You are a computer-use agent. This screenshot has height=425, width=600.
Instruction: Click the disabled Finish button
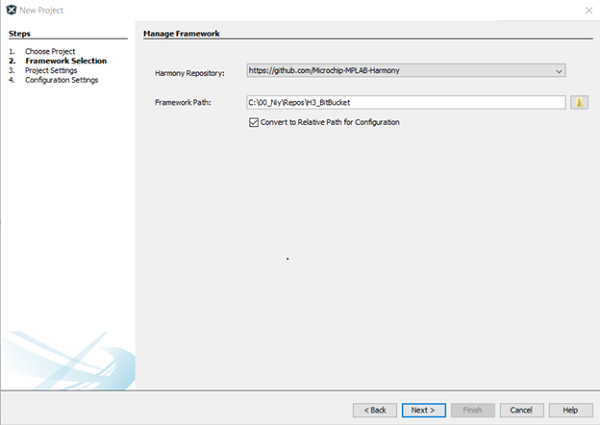coord(473,410)
